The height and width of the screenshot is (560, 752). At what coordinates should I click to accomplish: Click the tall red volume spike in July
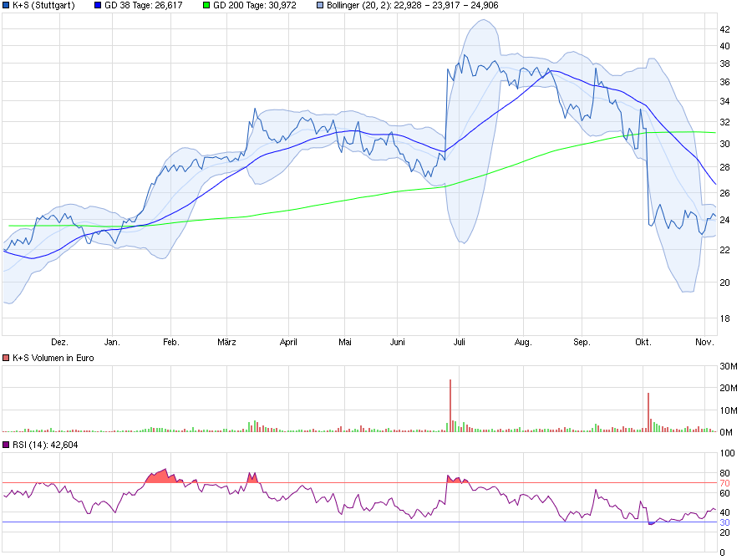(450, 406)
